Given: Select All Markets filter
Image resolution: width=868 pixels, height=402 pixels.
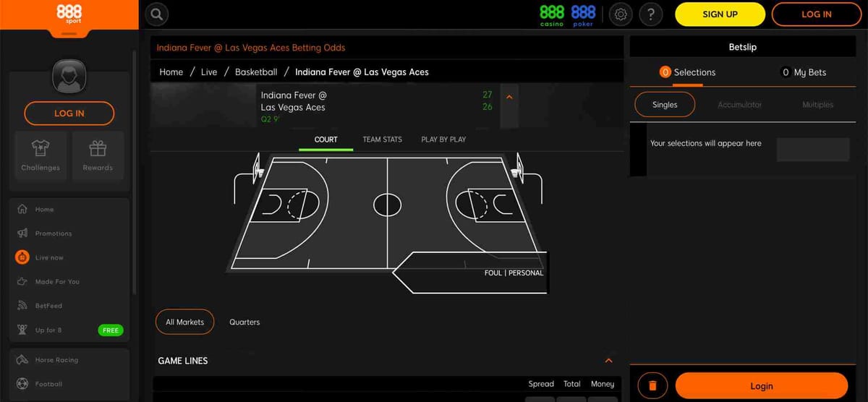Looking at the screenshot, I should tap(185, 322).
